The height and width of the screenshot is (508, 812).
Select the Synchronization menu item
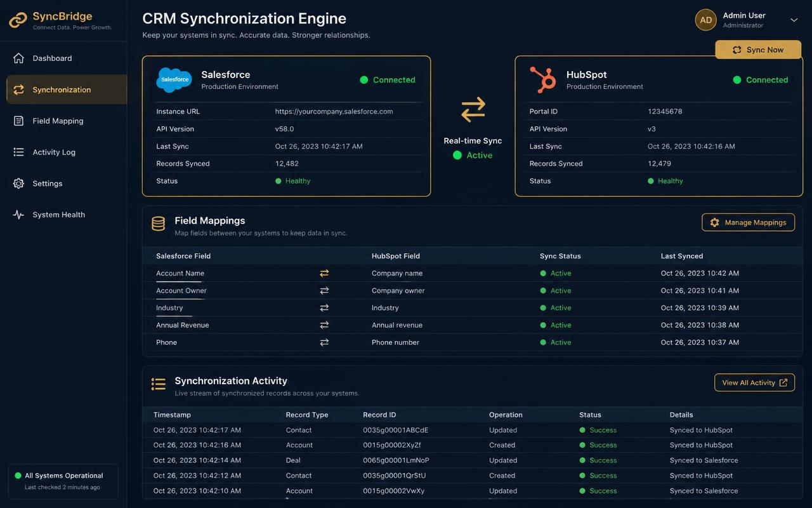(67, 90)
